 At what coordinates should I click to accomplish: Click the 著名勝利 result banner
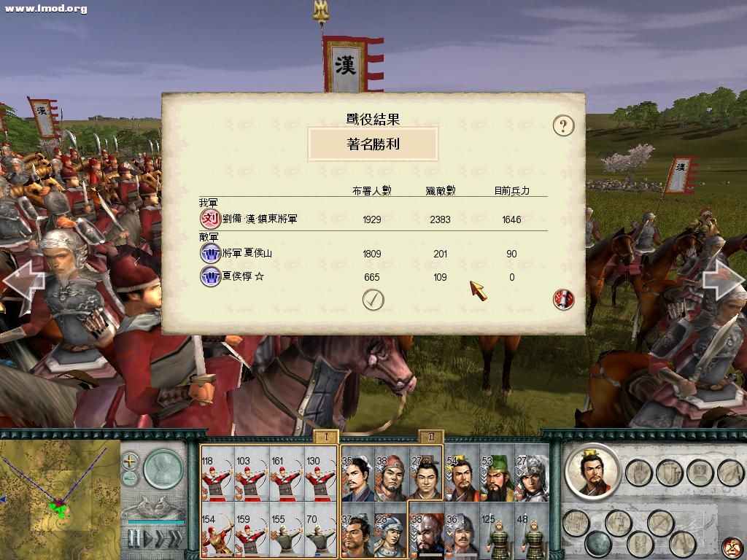point(373,144)
